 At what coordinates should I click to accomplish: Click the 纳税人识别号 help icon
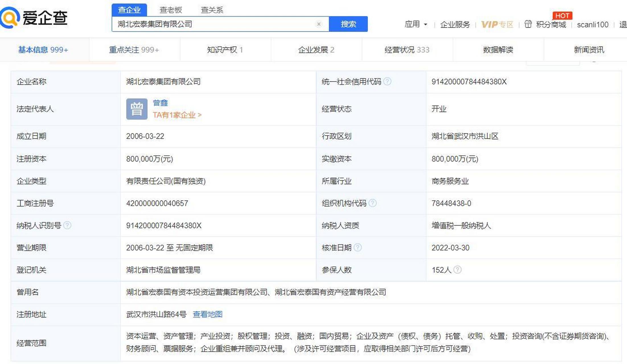67,225
